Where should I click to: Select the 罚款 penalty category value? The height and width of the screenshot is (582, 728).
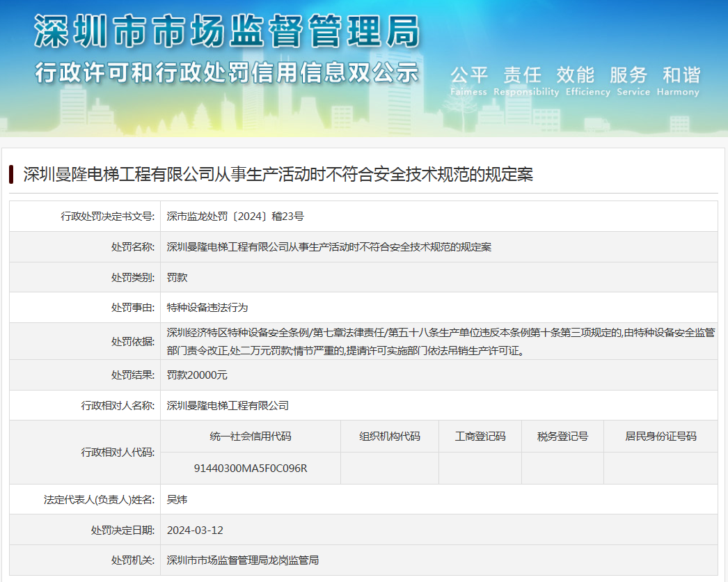coord(177,278)
